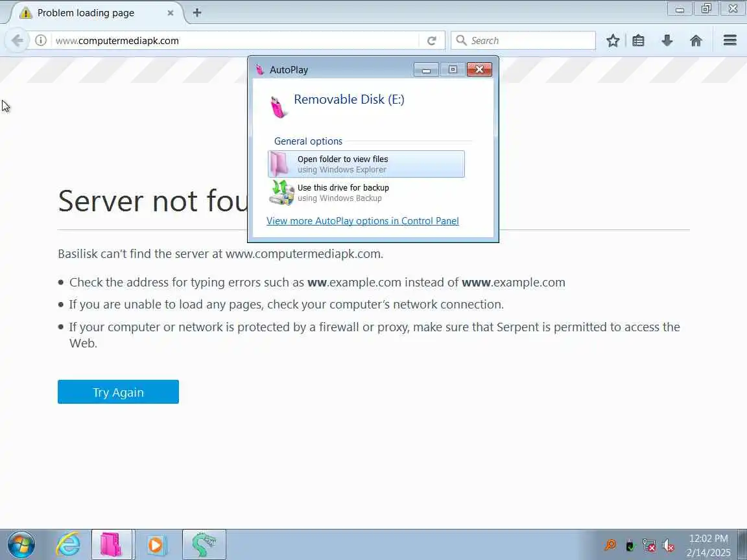Screen dimensions: 747x560
Task: Click the orange magnifier tray icon
Action: (610, 544)
